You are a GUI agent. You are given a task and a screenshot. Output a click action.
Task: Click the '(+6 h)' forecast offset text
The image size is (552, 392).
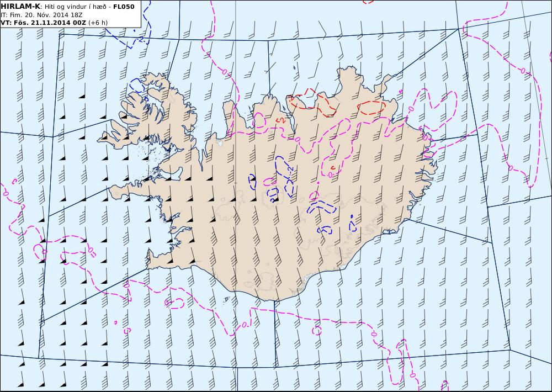pyautogui.click(x=98, y=23)
